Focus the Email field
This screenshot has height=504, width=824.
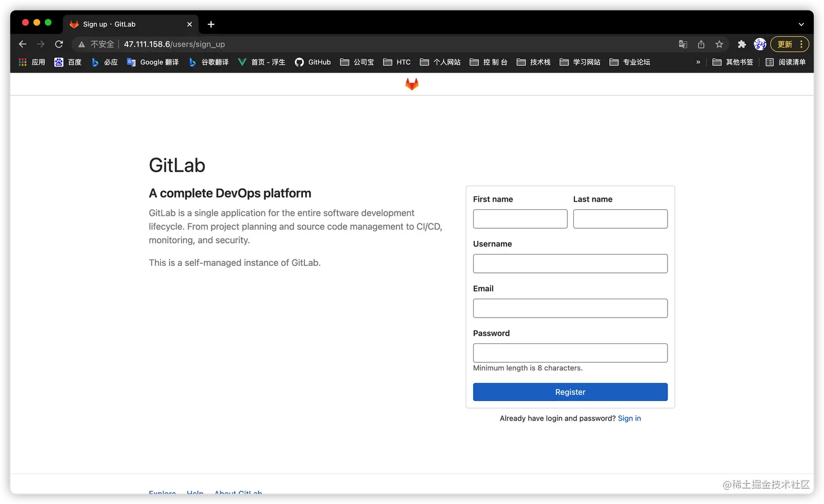click(570, 308)
